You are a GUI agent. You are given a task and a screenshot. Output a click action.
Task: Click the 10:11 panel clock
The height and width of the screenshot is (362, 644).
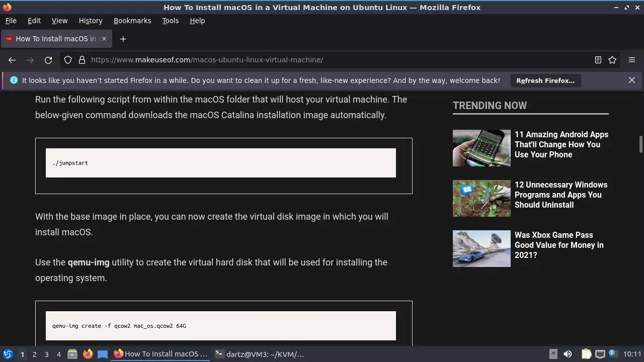pyautogui.click(x=632, y=354)
